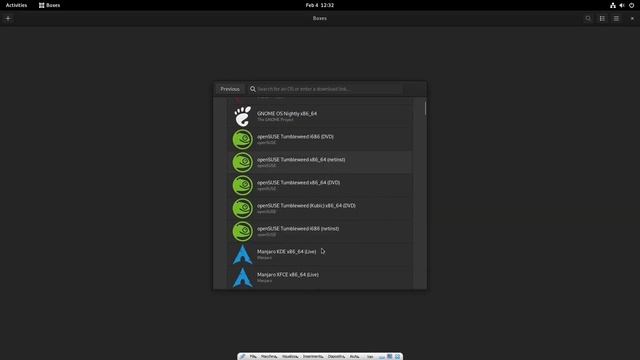
Task: Open the Boxes app menu in top bar
Action: pos(49,5)
